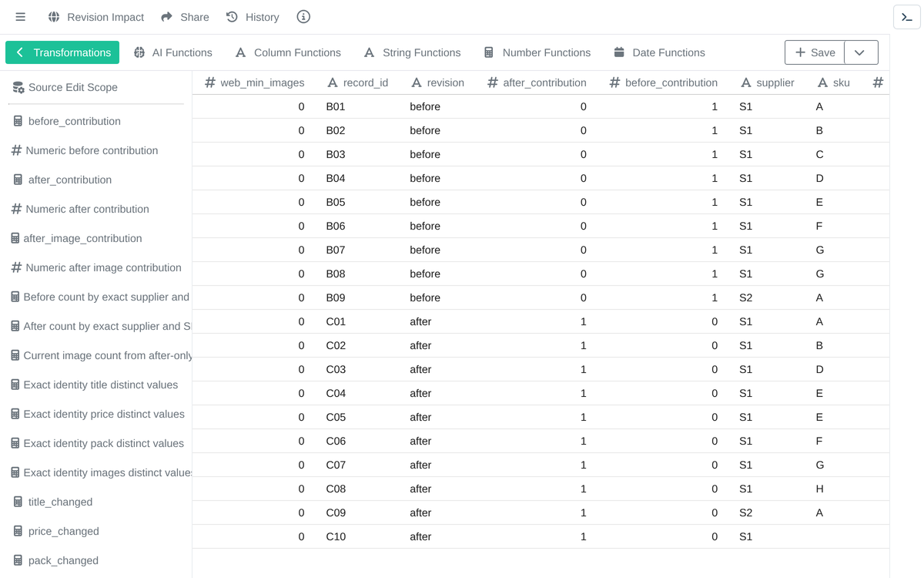Viewport: 924px width, 578px height.
Task: Select the after_contribution column header
Action: [x=537, y=82]
